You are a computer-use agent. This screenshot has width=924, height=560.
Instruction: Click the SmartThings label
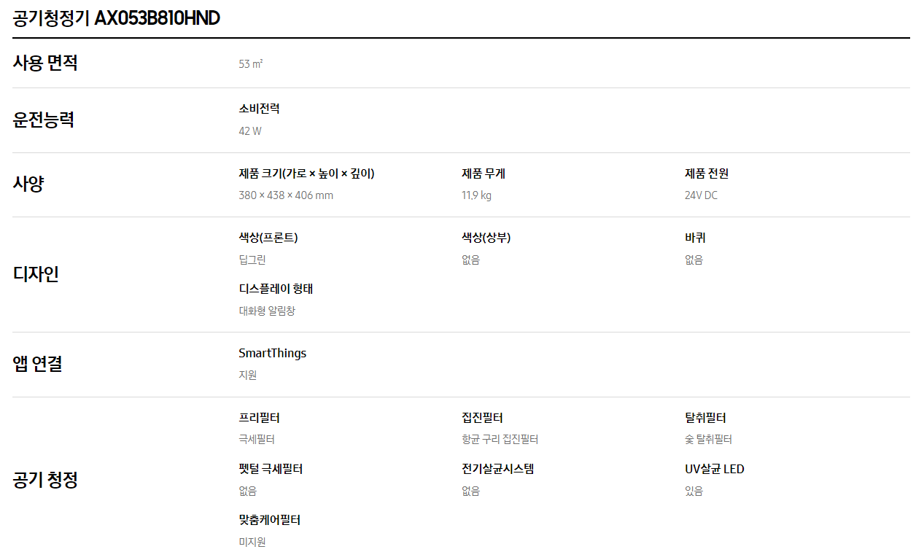point(273,353)
